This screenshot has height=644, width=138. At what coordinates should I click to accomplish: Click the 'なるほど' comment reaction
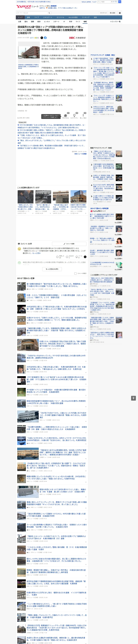click(x=70, y=257)
